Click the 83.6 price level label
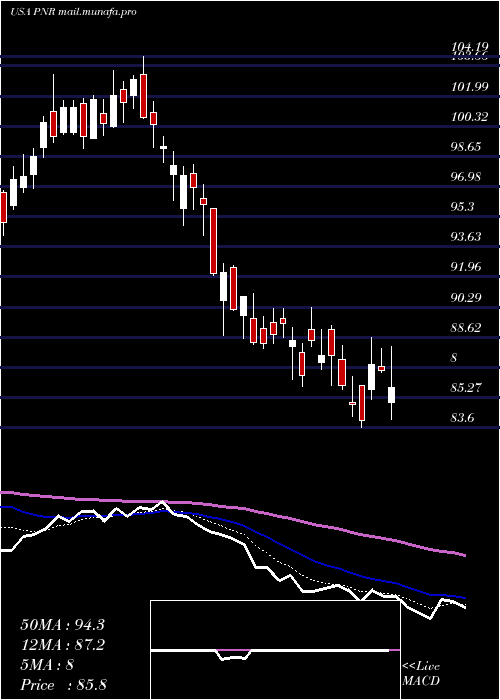 [x=462, y=418]
